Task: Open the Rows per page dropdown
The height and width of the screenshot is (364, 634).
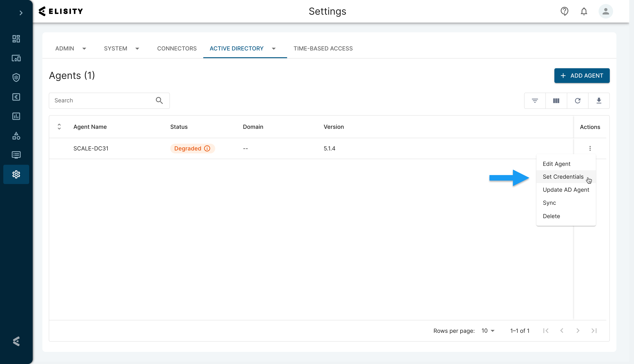Action: pyautogui.click(x=488, y=331)
